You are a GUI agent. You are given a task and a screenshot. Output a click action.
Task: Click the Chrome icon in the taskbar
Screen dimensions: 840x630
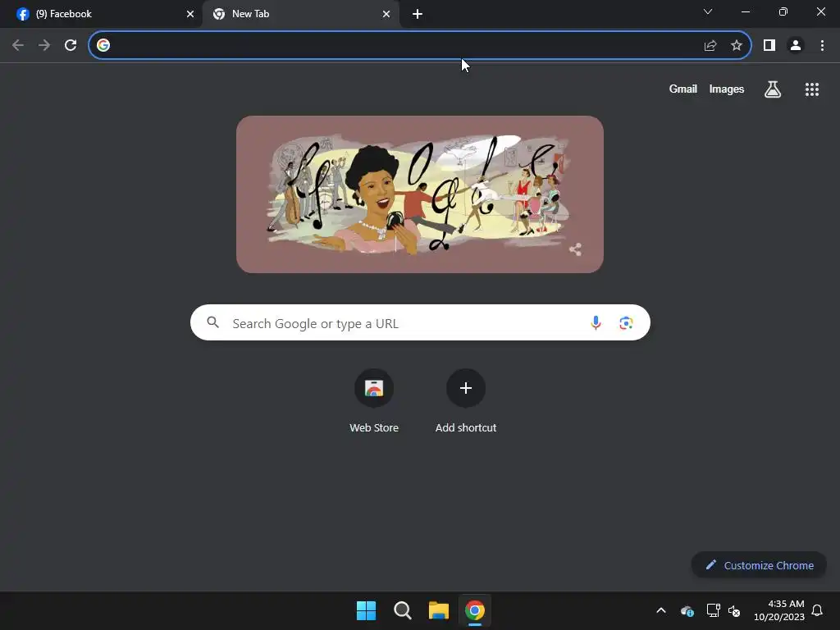475,610
